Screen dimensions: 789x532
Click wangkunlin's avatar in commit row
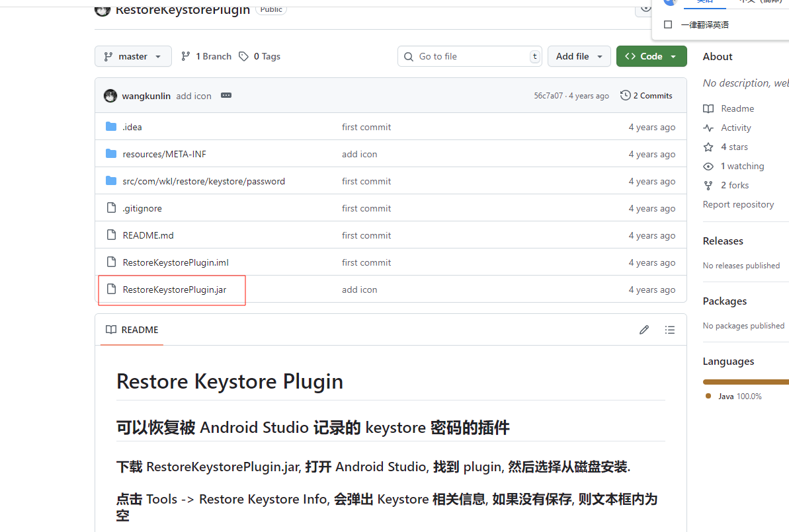110,96
